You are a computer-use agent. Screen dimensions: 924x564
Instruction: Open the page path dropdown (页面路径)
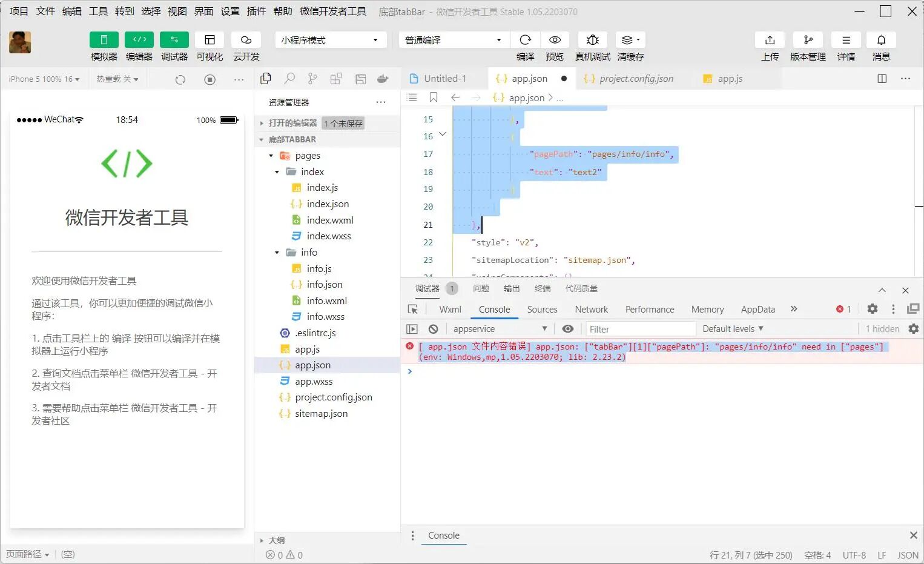click(27, 554)
